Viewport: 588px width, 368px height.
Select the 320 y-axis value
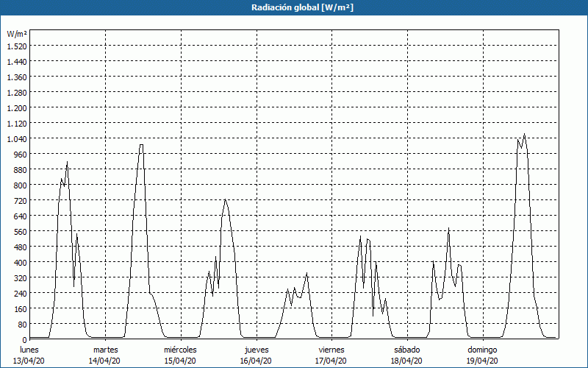click(x=21, y=278)
